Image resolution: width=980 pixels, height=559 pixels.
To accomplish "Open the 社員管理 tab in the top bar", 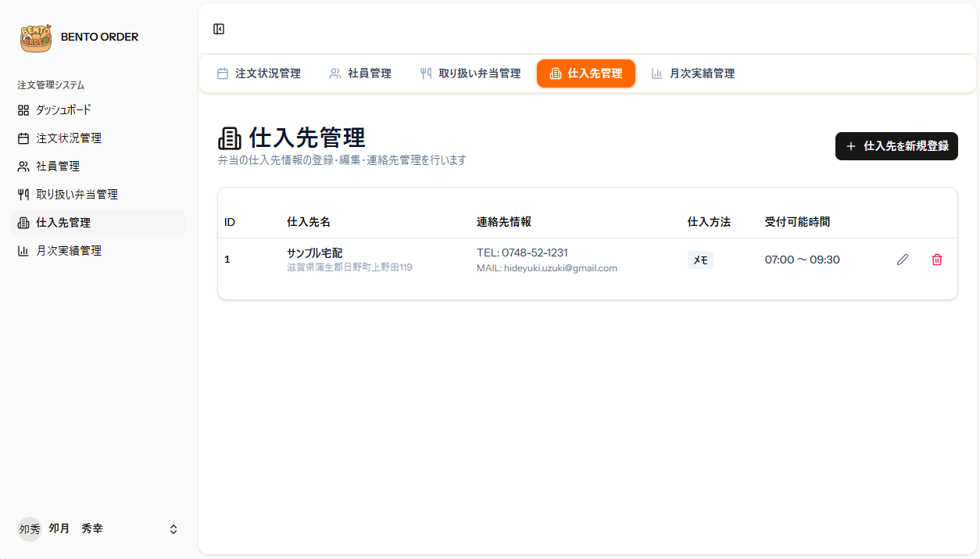I will (x=360, y=73).
